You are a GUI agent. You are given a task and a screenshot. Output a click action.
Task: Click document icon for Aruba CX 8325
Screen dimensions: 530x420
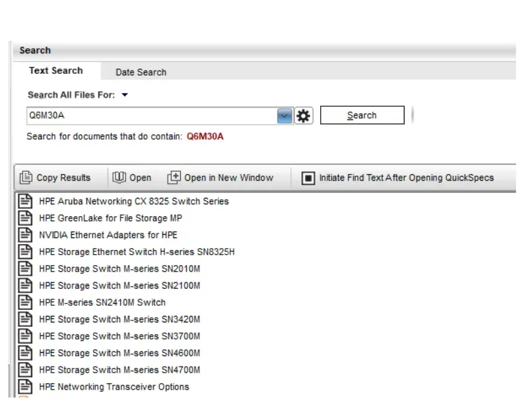coord(25,201)
